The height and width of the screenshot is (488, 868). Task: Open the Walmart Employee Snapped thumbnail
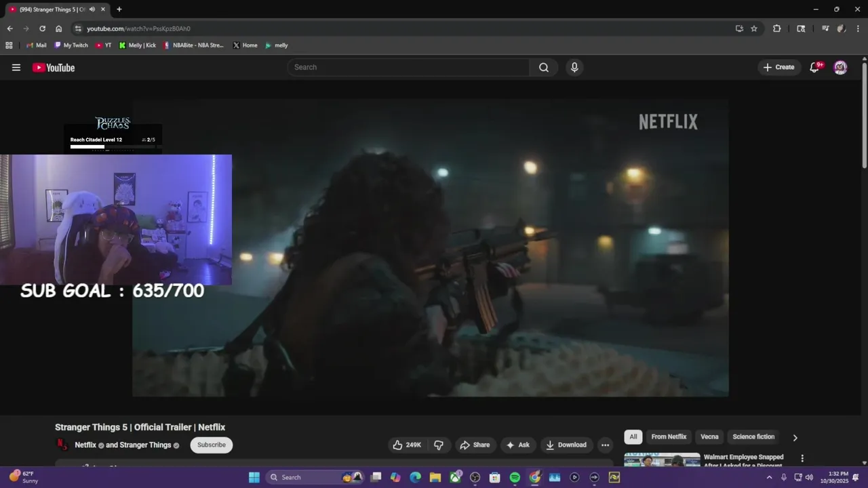(662, 460)
